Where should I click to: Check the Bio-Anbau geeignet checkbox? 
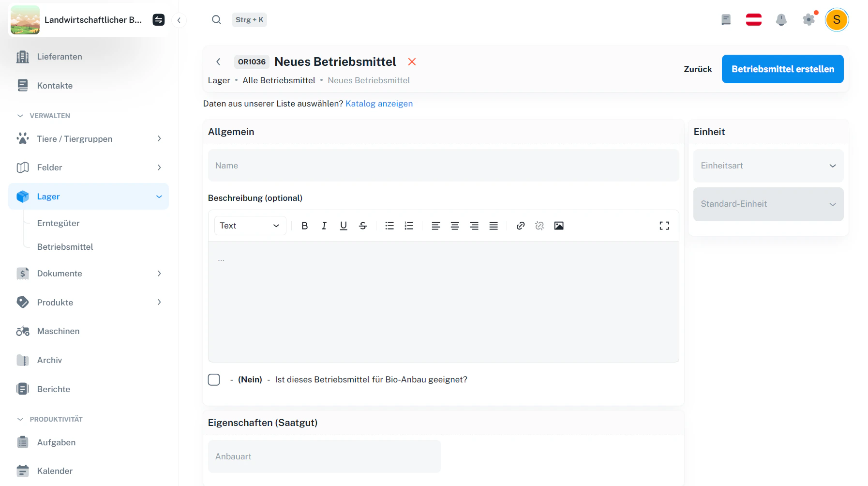[x=214, y=380]
